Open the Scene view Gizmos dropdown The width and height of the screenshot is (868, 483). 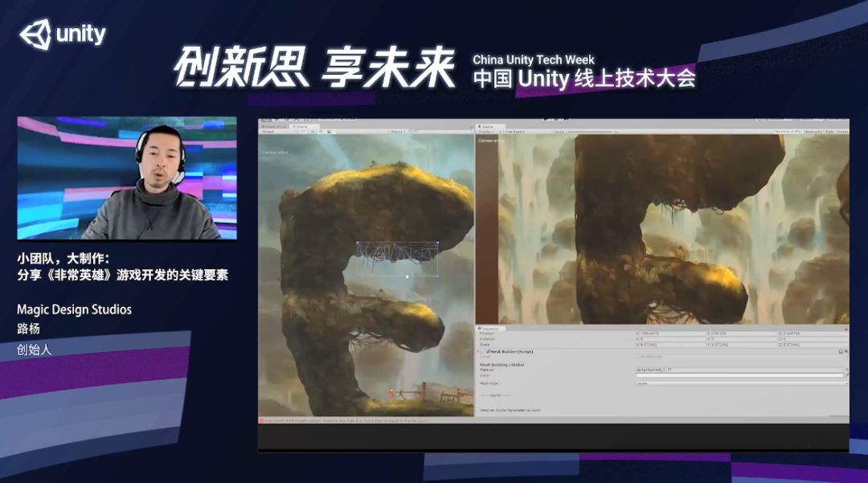[x=398, y=132]
